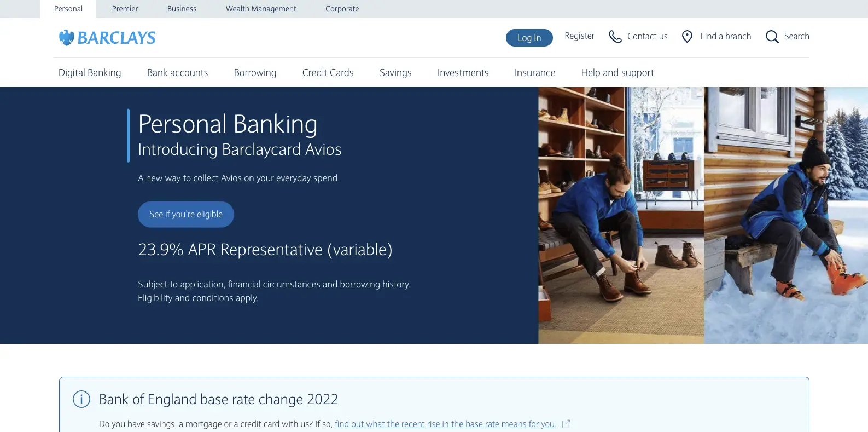The image size is (868, 432).
Task: Click the Personal Banking heading
Action: point(228,124)
